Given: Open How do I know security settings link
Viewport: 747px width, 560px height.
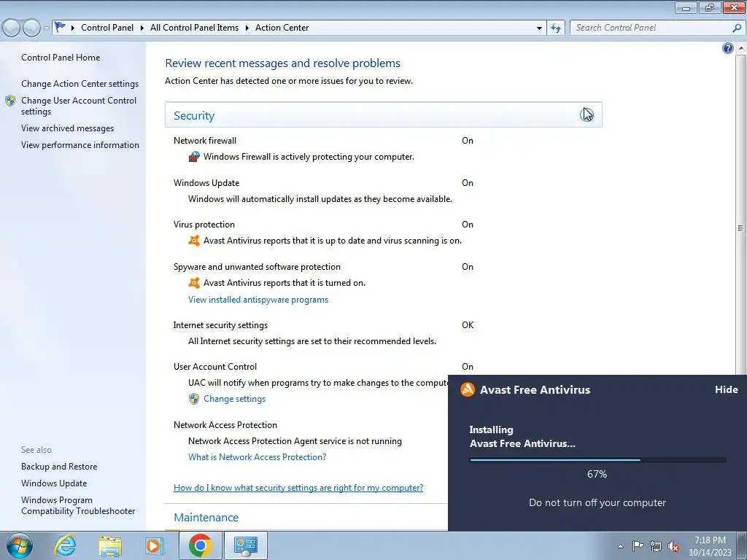Looking at the screenshot, I should click(x=298, y=488).
